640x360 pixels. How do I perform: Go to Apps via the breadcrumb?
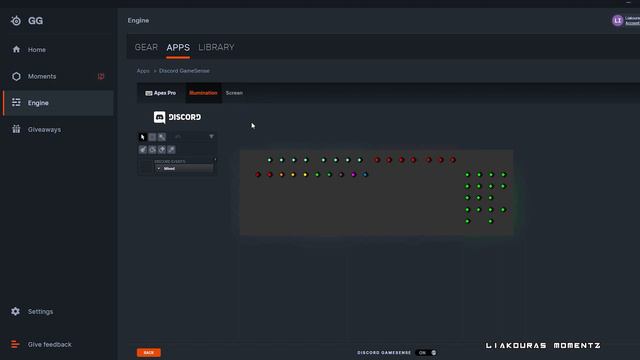143,71
